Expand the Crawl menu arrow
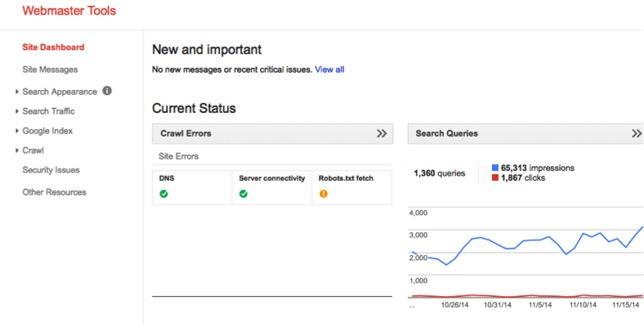The height and width of the screenshot is (328, 644). (17, 151)
